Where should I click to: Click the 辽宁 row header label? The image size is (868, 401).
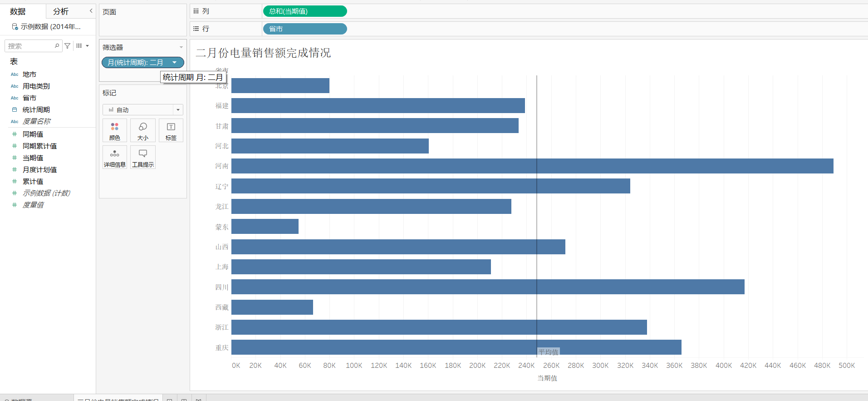(222, 187)
